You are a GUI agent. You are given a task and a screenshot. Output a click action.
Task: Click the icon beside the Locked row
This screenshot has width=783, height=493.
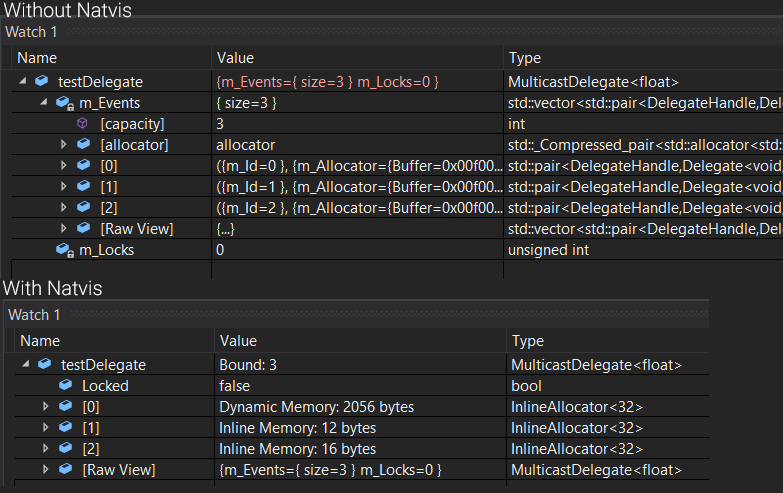(66, 385)
